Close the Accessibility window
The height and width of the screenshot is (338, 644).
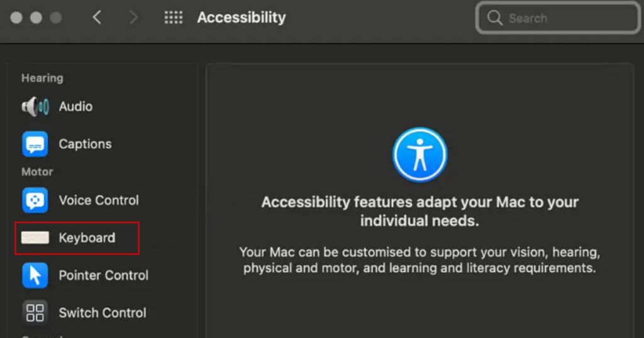coord(16,18)
